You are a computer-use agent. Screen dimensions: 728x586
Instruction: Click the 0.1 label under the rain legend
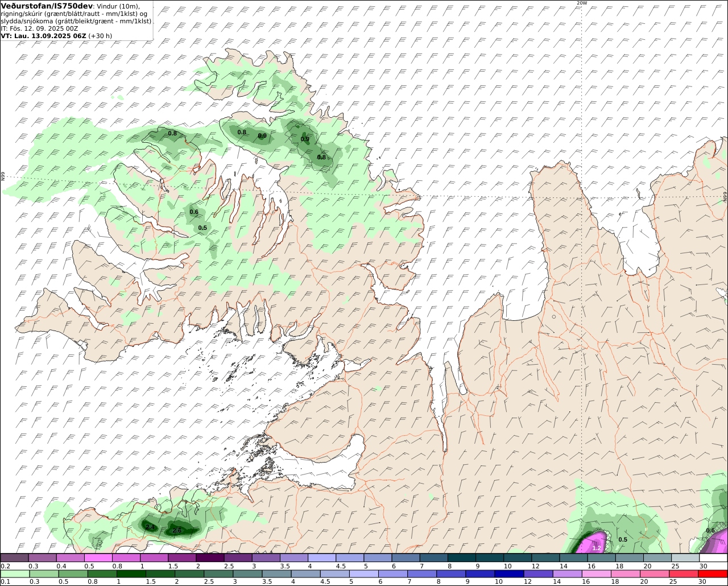[5, 581]
